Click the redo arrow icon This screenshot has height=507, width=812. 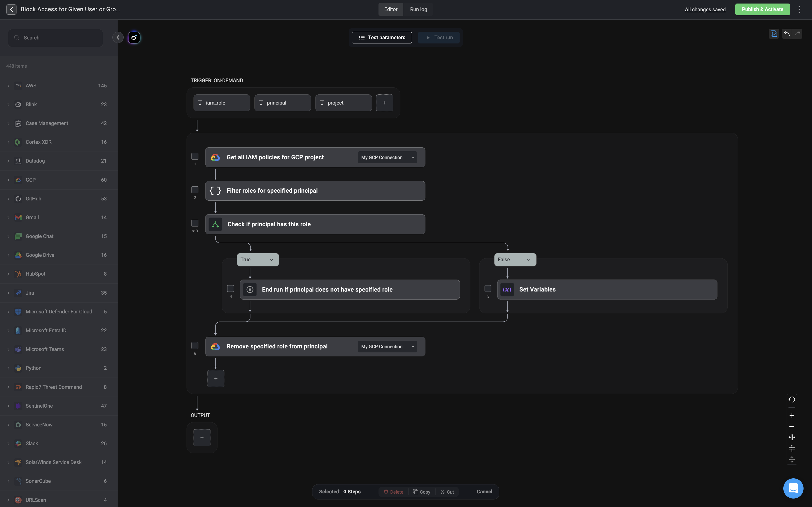tap(798, 34)
